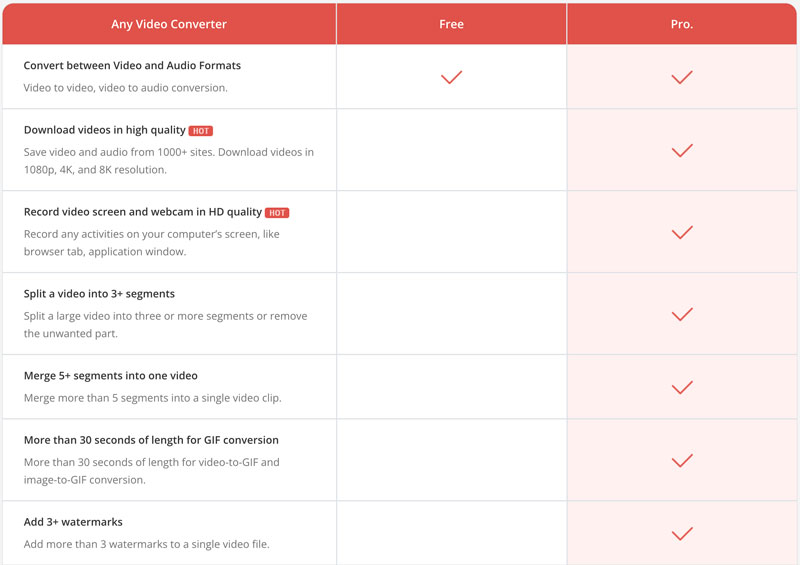Click the Record video screen and webcam title
This screenshot has width=800, height=565.
tap(142, 212)
